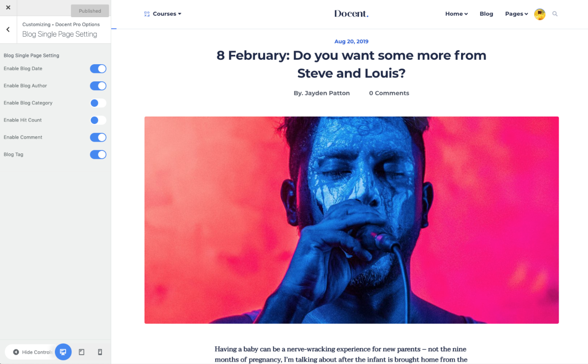588x364 pixels.
Task: Open the Blog menu item
Action: (487, 14)
